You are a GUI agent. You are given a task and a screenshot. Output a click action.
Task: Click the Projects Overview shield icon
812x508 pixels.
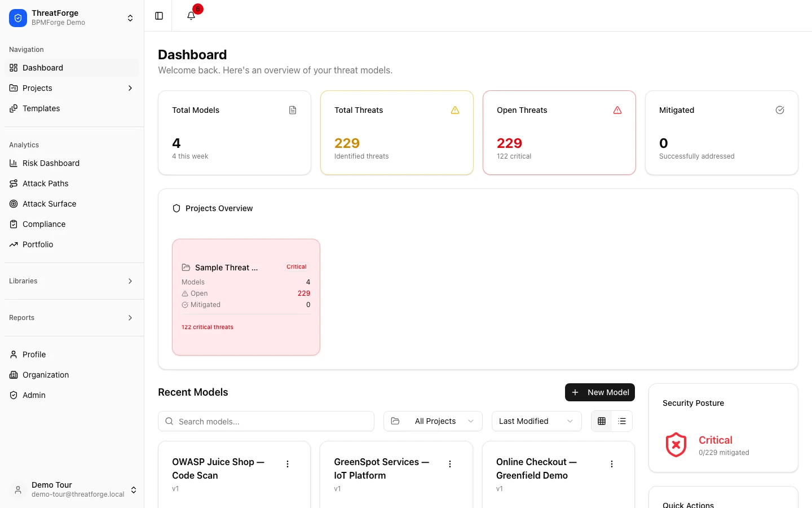176,208
